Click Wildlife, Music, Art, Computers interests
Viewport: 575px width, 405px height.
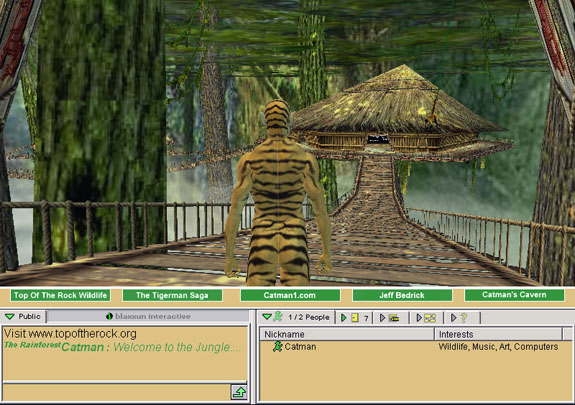click(x=498, y=347)
